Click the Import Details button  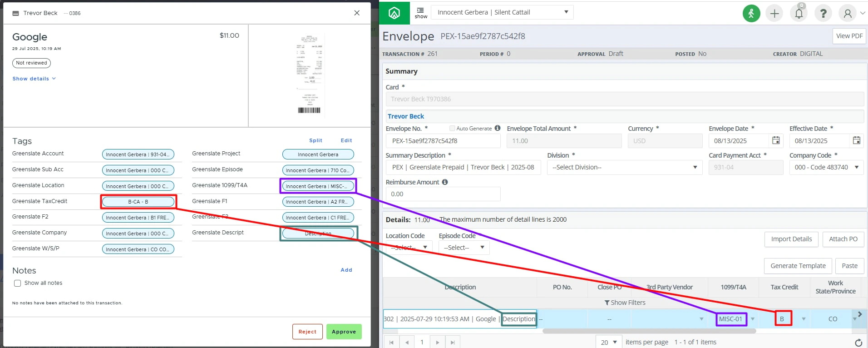(x=791, y=239)
